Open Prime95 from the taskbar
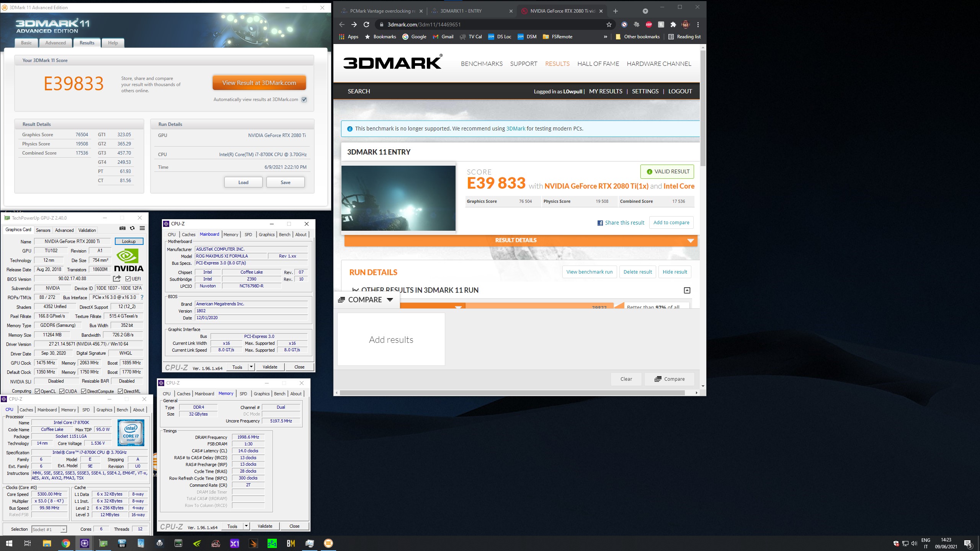 tap(272, 543)
